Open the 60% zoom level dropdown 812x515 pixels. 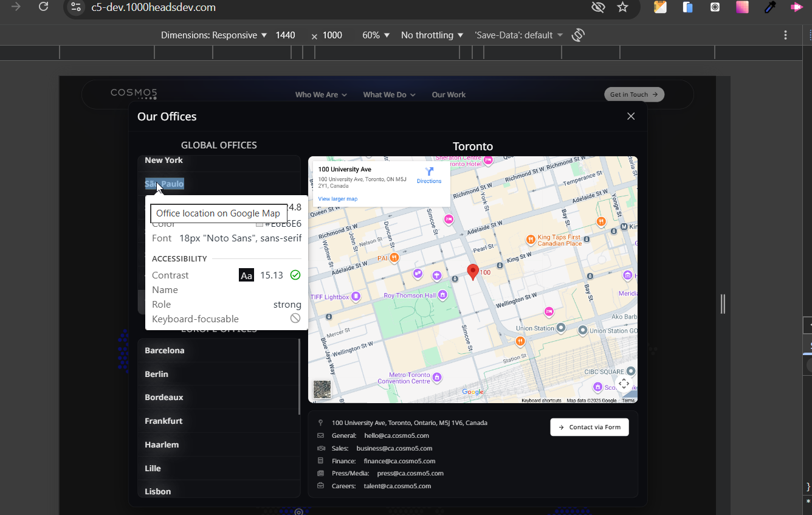click(x=376, y=35)
